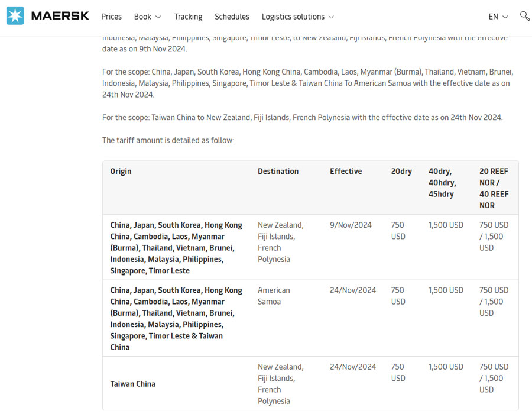Click the Maersk star logo icon

coord(15,16)
